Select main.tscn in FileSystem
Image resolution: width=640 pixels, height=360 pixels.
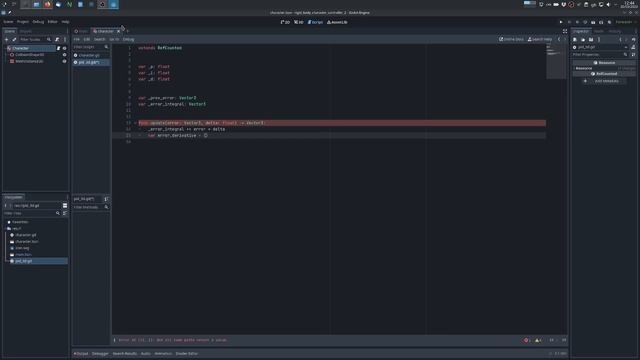[x=23, y=254]
